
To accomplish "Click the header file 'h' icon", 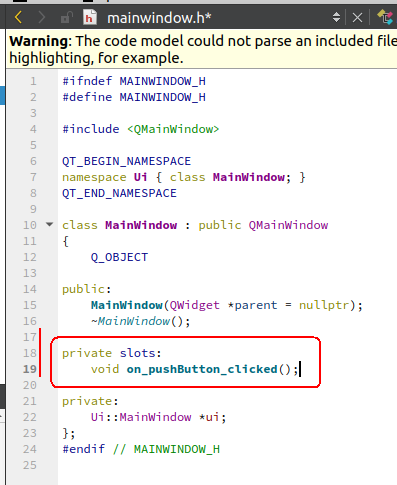I will pos(89,17).
